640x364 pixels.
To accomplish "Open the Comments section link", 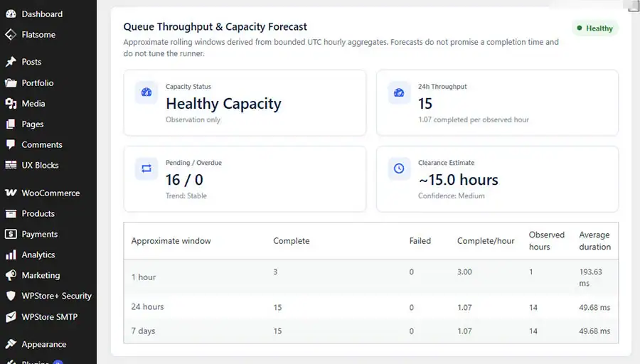I will click(x=42, y=144).
